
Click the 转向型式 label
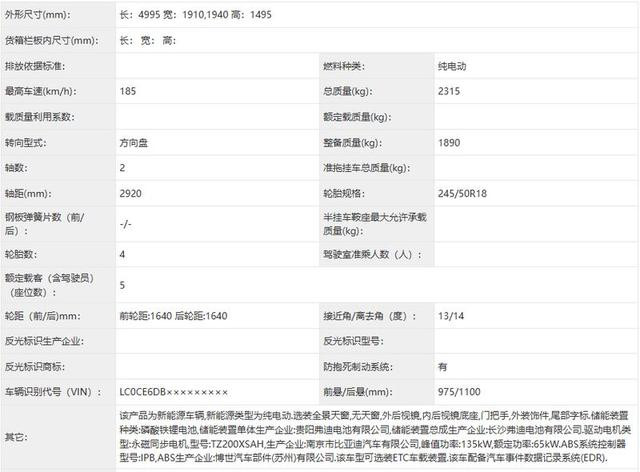(x=26, y=142)
